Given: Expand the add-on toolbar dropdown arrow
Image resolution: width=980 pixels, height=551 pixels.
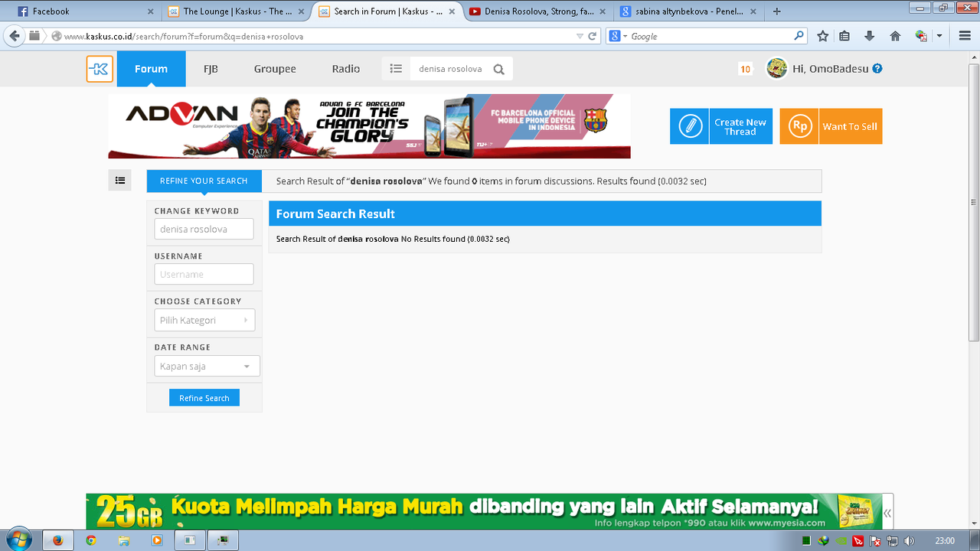Looking at the screenshot, I should 939,36.
